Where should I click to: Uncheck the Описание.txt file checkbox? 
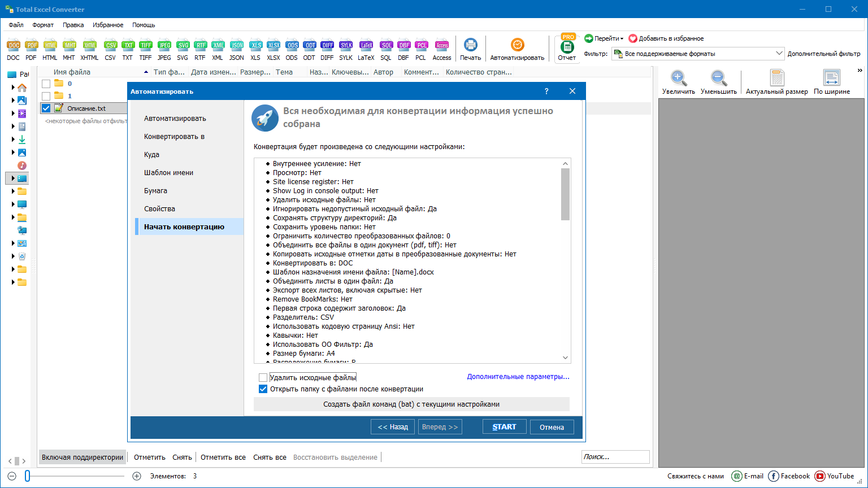coord(46,108)
